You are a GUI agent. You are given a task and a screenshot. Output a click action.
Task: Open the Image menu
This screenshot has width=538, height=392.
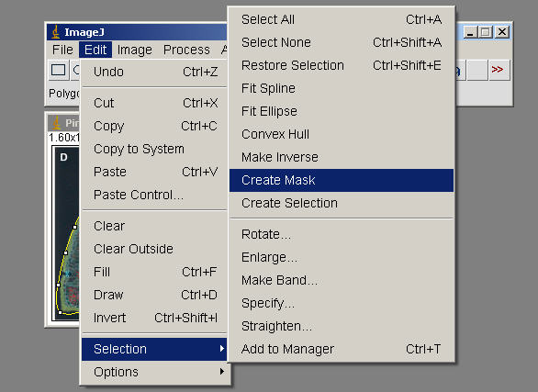[x=134, y=50]
